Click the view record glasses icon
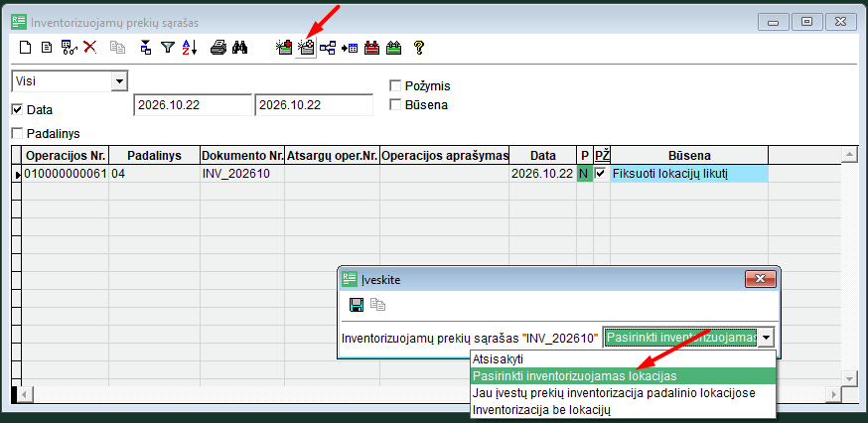868x423 pixels. pos(69,48)
